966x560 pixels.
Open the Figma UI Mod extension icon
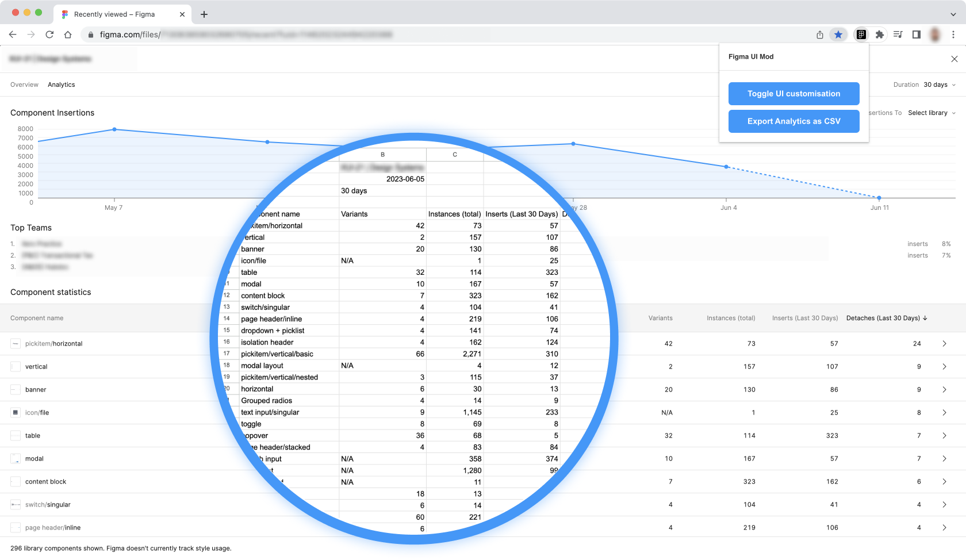pyautogui.click(x=861, y=34)
